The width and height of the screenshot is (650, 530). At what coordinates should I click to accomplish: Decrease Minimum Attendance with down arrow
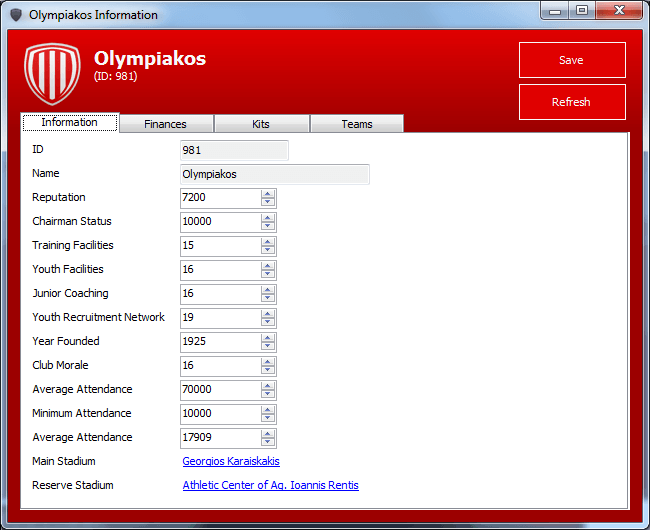click(x=268, y=418)
